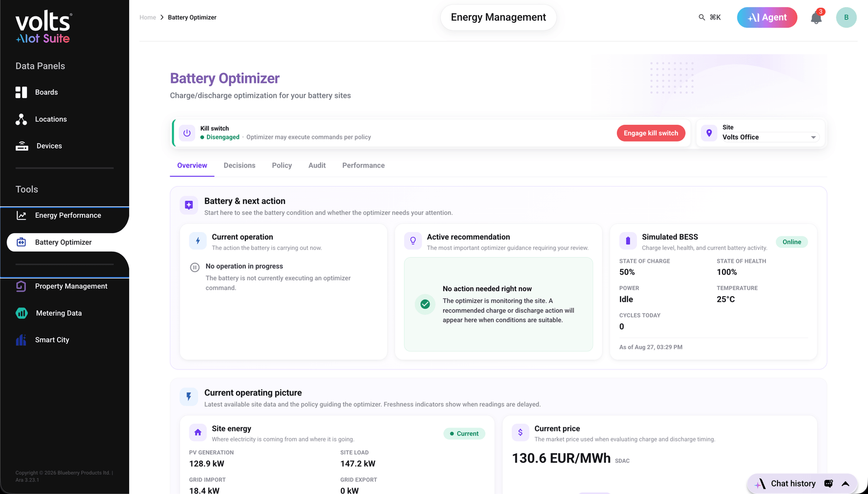Click the SDAC price label

tap(622, 461)
